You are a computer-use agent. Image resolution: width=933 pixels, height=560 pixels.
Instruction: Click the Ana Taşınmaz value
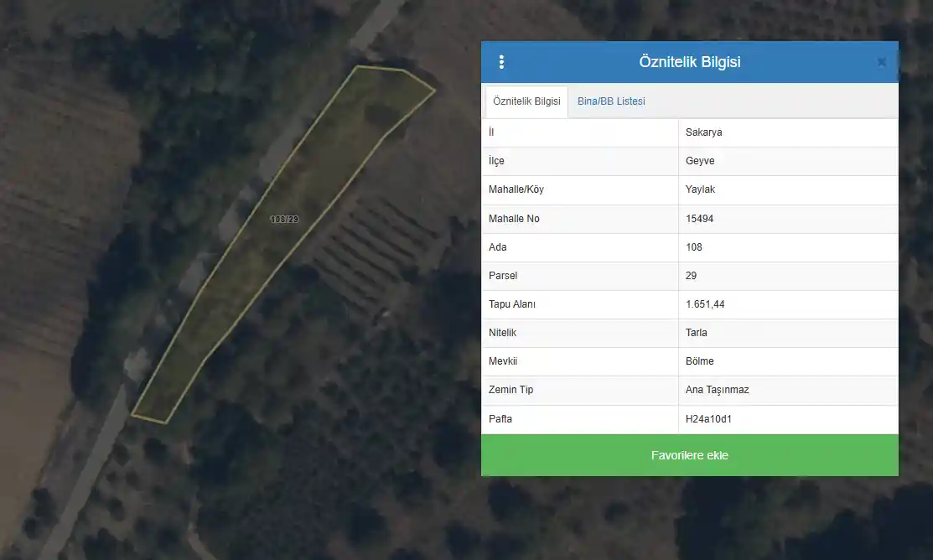coord(717,390)
